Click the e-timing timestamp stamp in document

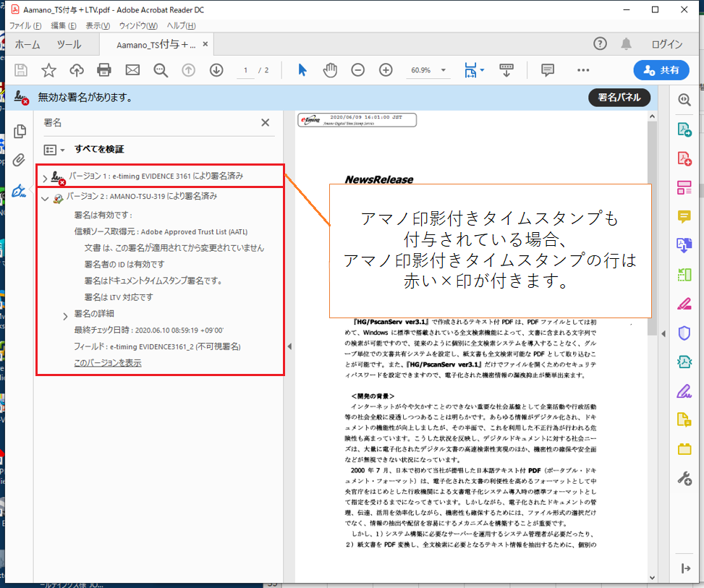(357, 120)
